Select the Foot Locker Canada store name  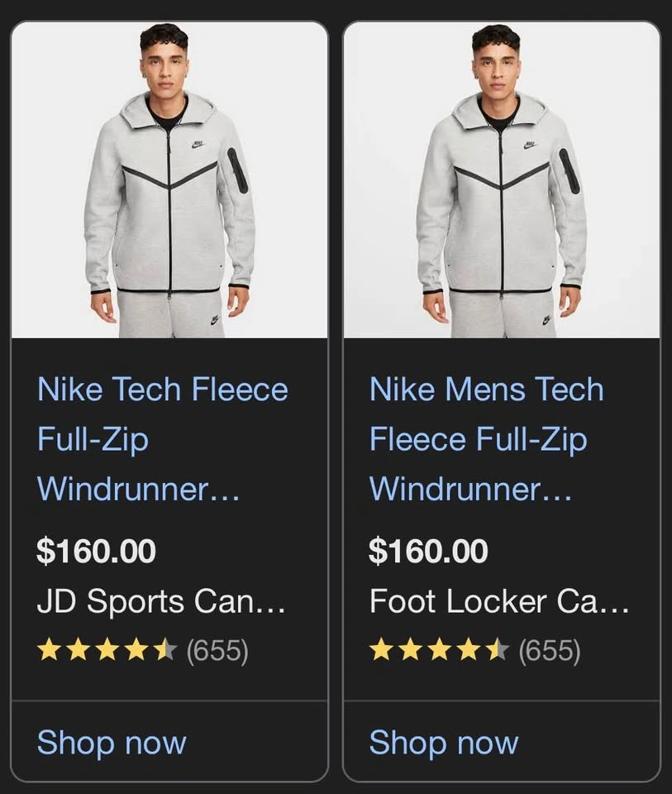499,601
